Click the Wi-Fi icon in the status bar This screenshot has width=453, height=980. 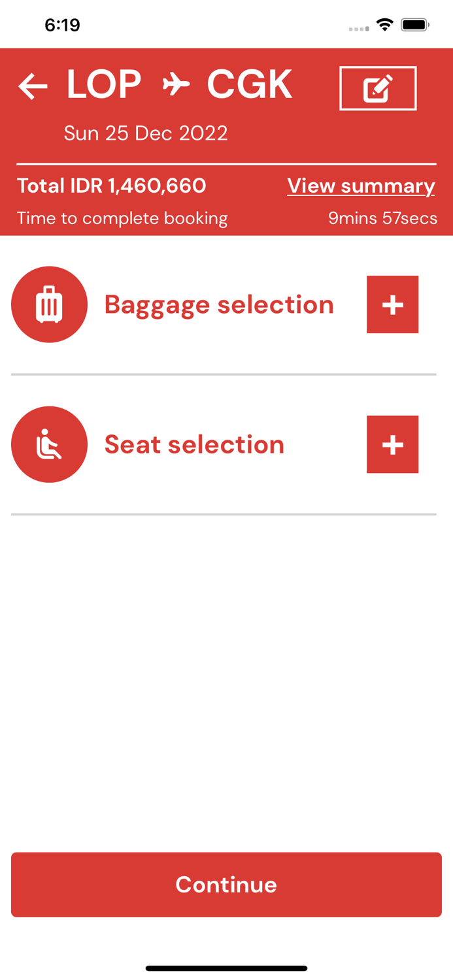[x=384, y=24]
